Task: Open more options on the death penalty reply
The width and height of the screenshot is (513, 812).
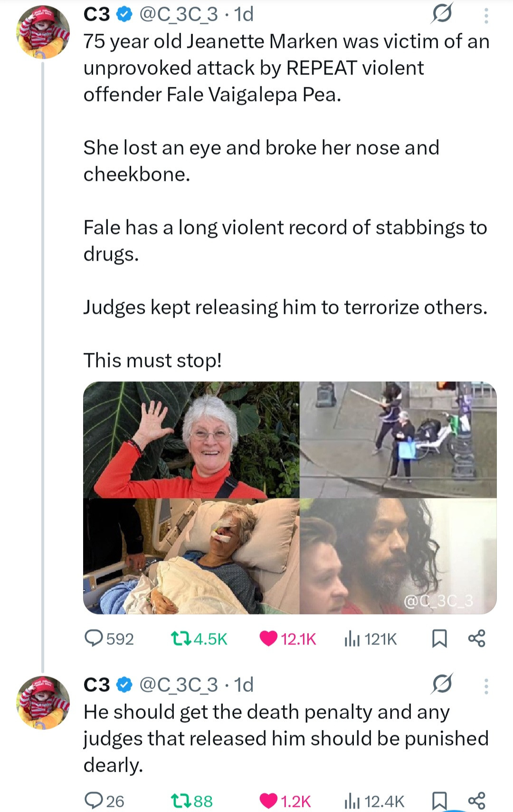Action: [x=485, y=686]
